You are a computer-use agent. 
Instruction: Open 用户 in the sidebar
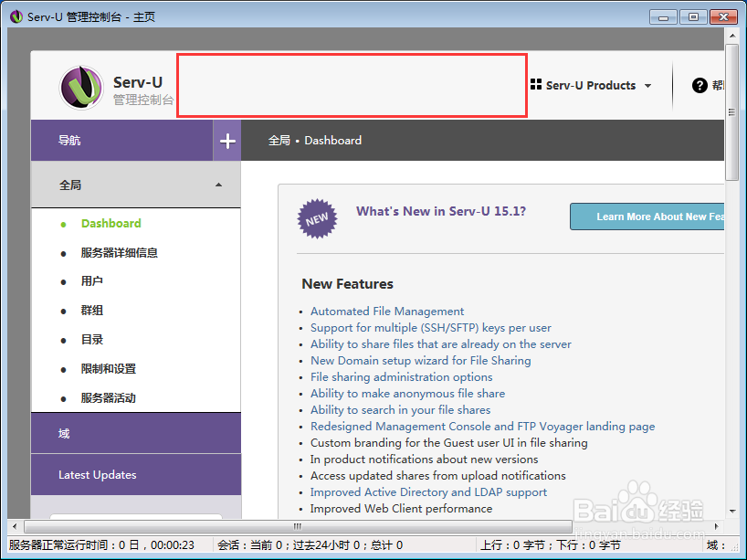92,281
